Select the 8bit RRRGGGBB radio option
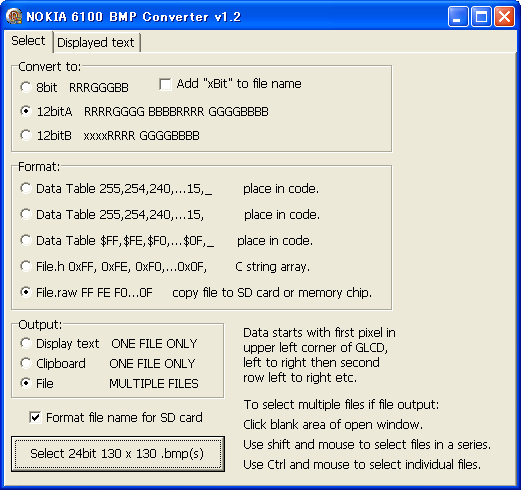The height and width of the screenshot is (490, 521). [26, 87]
